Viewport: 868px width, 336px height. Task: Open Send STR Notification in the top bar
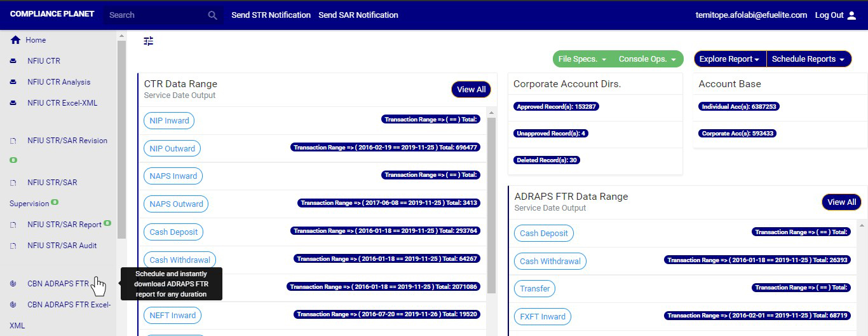click(x=271, y=15)
